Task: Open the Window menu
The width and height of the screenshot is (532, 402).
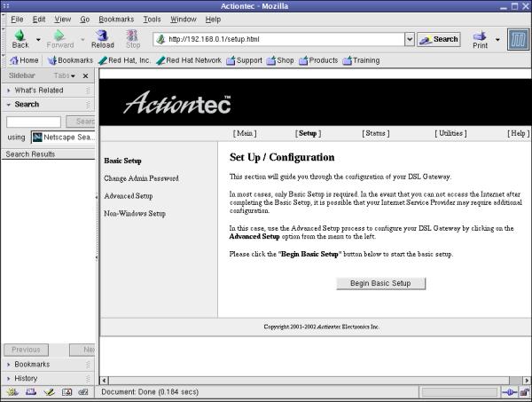Action: pyautogui.click(x=184, y=20)
